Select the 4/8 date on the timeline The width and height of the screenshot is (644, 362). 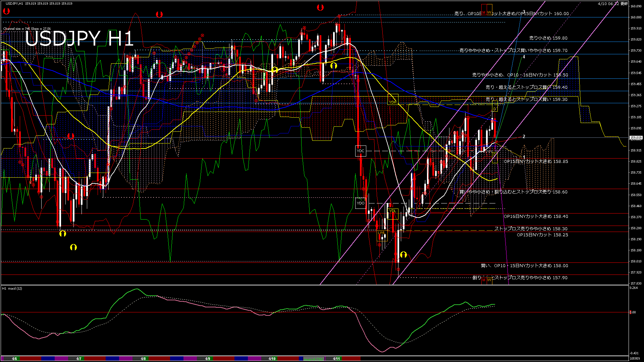(x=143, y=359)
